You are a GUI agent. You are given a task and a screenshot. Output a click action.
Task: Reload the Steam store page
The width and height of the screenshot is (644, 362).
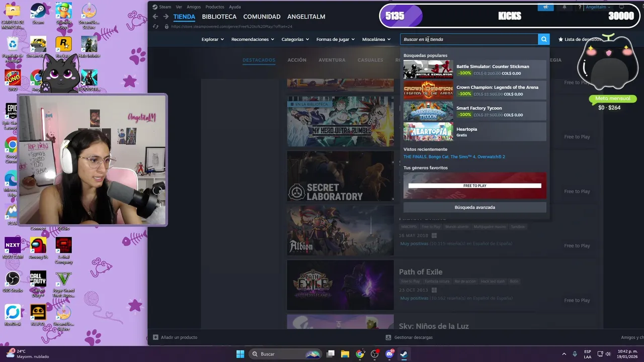[x=155, y=27]
